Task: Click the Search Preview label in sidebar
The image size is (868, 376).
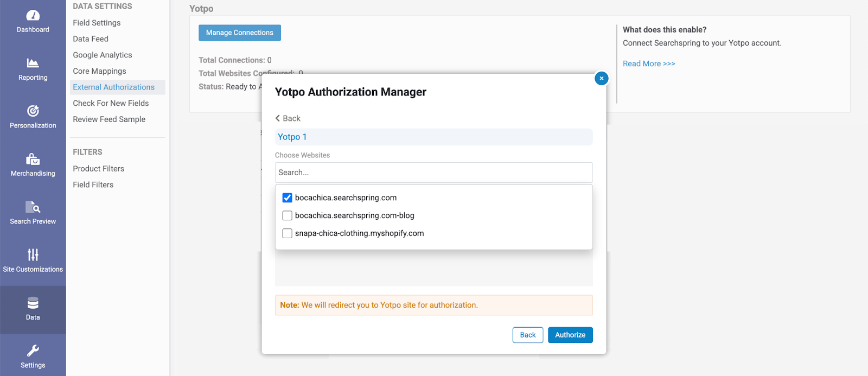Action: [x=33, y=221]
